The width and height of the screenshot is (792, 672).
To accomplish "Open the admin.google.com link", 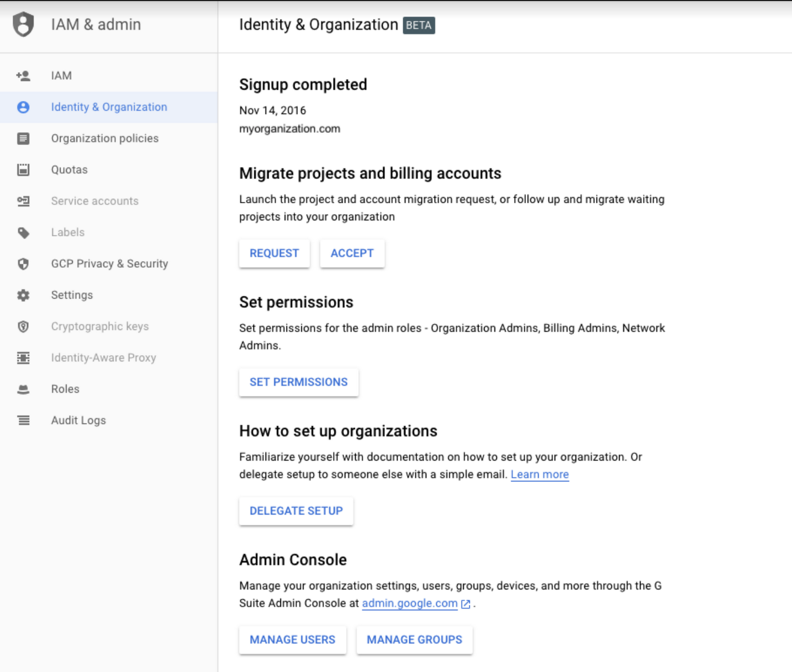I will (x=410, y=603).
